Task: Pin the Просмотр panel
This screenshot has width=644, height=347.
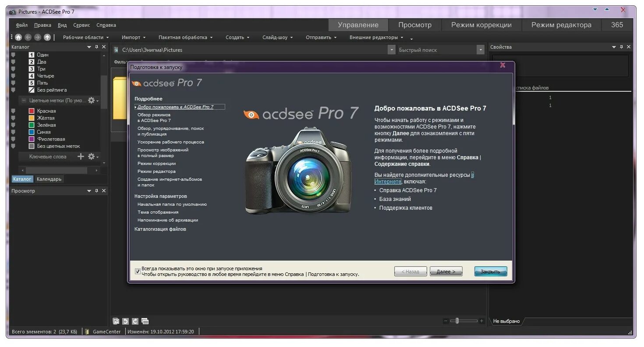Action: point(97,191)
